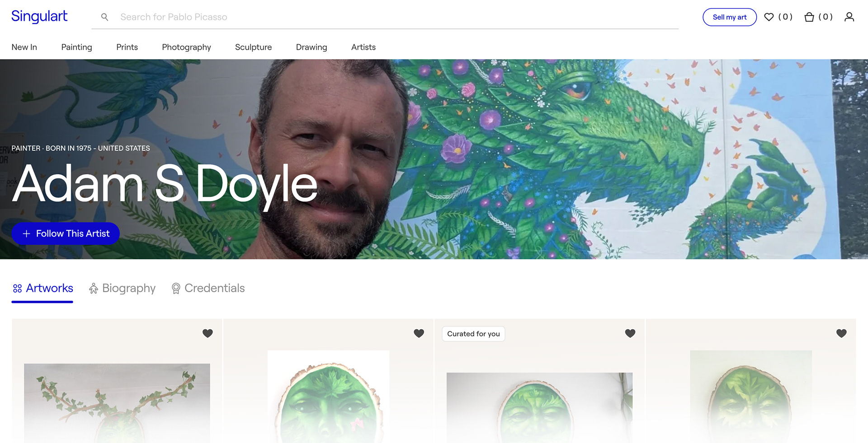The width and height of the screenshot is (868, 443).
Task: Open the wishlist heart icon in header
Action: click(x=769, y=17)
